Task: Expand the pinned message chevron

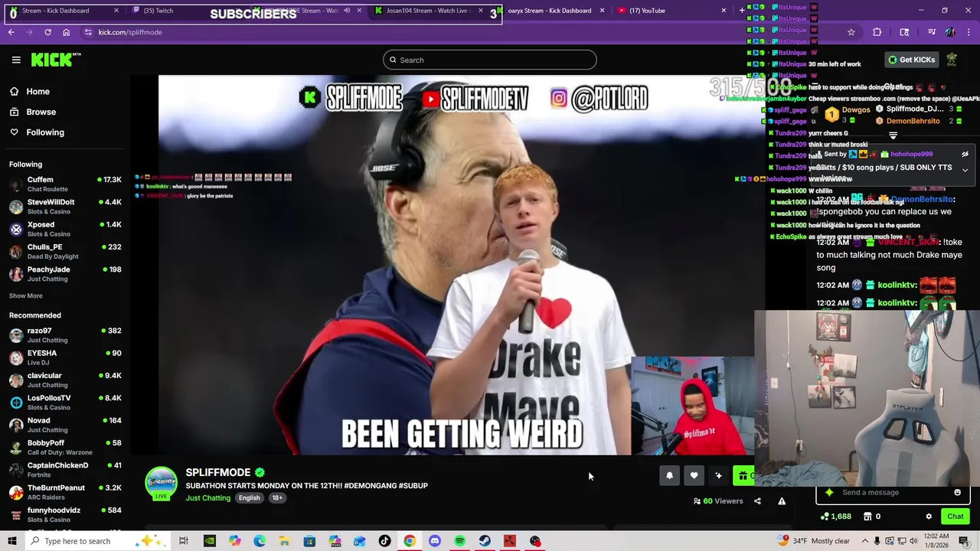Action: [965, 170]
